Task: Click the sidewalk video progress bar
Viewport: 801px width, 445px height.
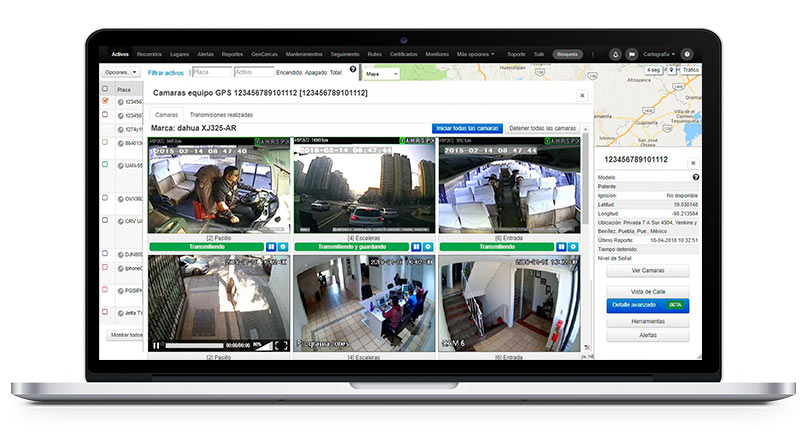Action: pos(194,345)
